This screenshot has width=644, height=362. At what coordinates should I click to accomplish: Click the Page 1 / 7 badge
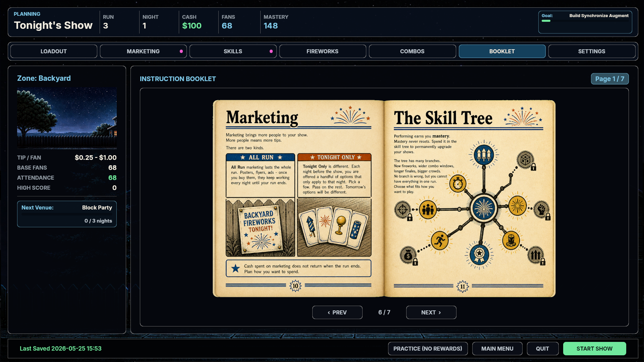609,79
